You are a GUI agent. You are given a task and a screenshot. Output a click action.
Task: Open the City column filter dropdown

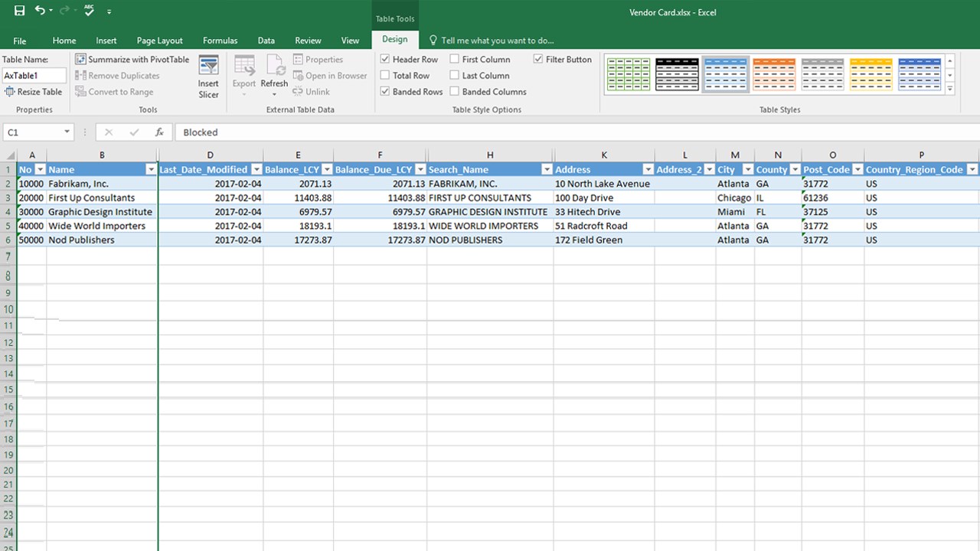coord(747,169)
